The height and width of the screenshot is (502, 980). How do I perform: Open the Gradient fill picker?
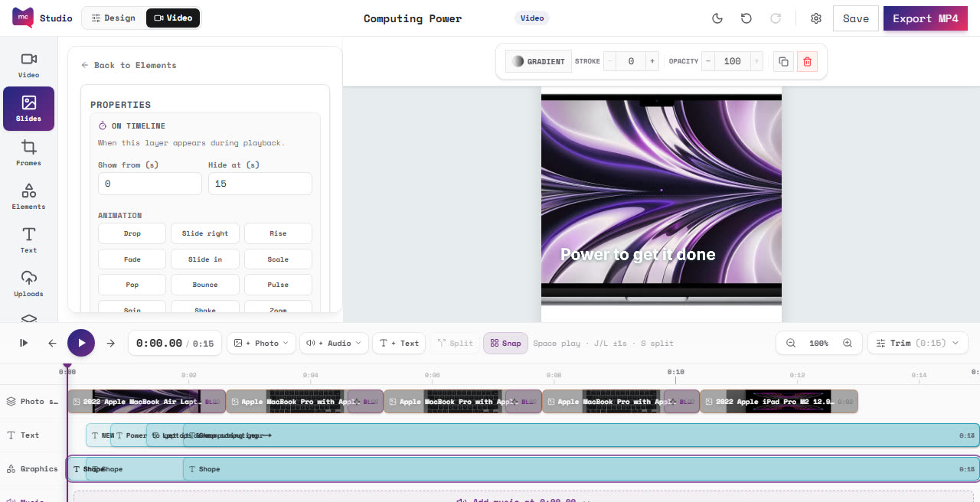tap(538, 61)
